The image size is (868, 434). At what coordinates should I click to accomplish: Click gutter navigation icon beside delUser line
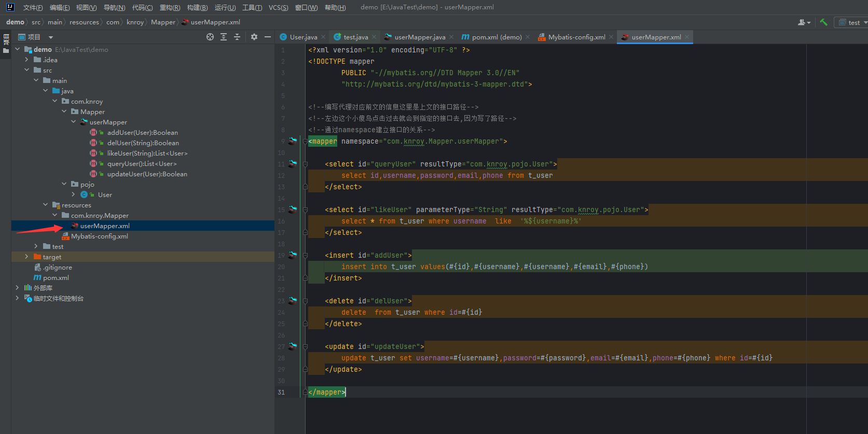coord(293,301)
